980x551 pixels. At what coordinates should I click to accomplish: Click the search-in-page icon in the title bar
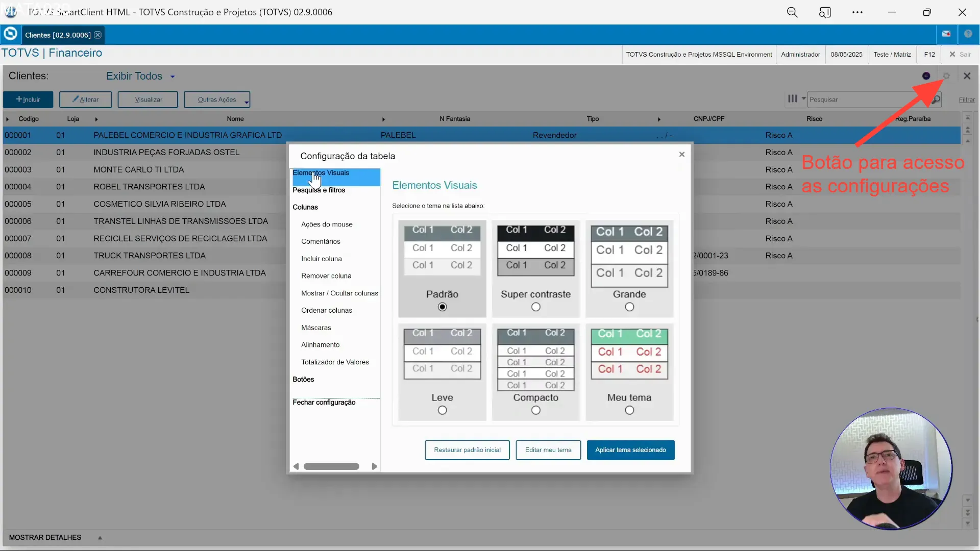825,12
